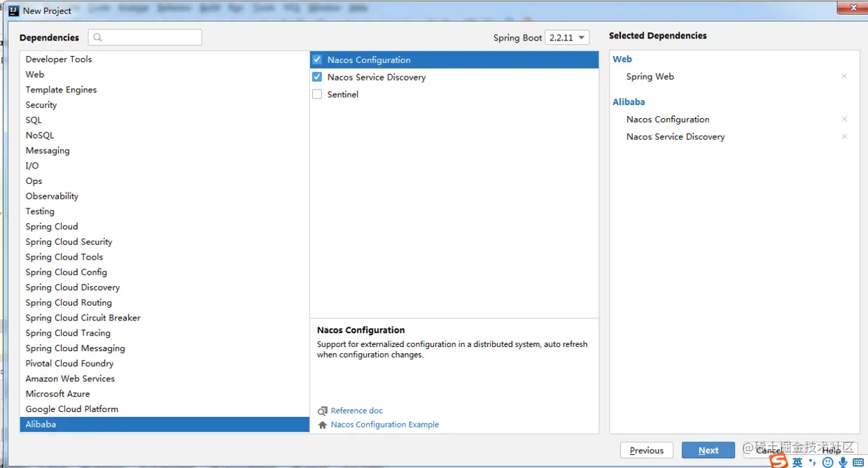
Task: Select the Spring Cloud Circuit Breaker category
Action: (x=164, y=318)
